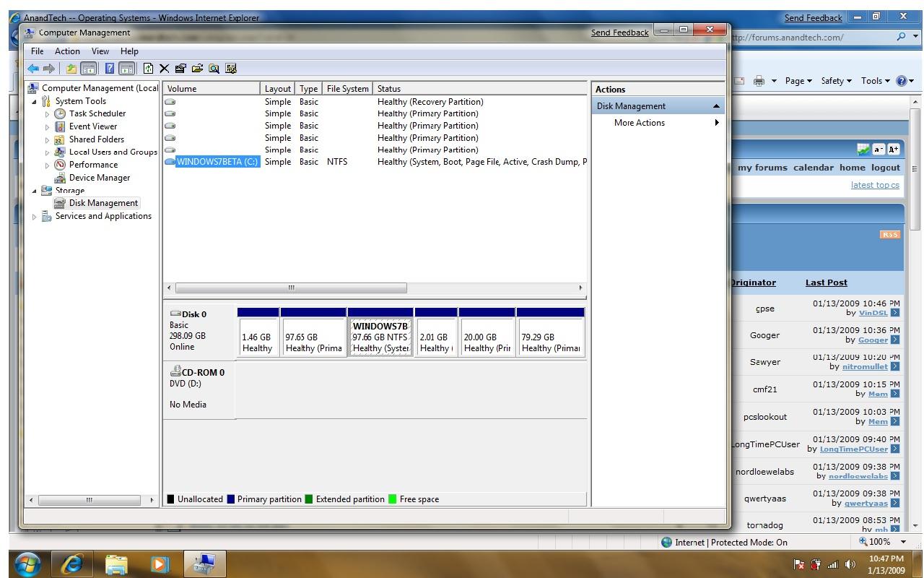The width and height of the screenshot is (924, 578).
Task: Expand the Performance node
Action: [x=48, y=165]
